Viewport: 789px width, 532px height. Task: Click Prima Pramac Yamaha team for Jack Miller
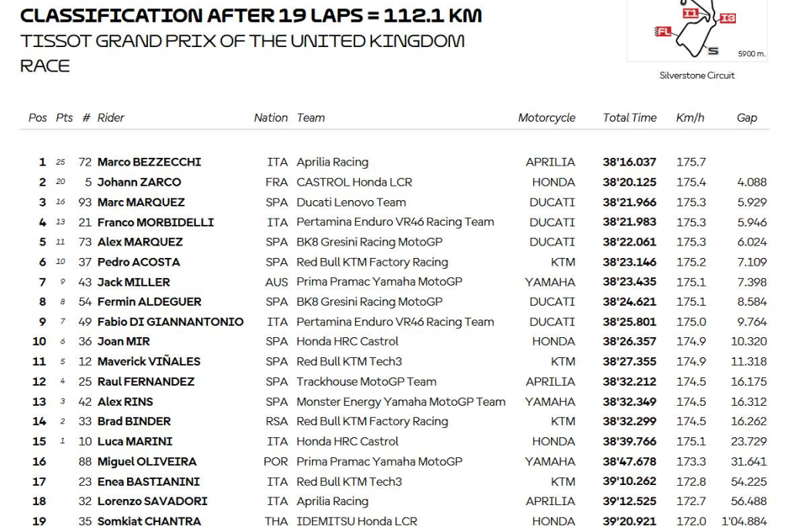pyautogui.click(x=379, y=282)
